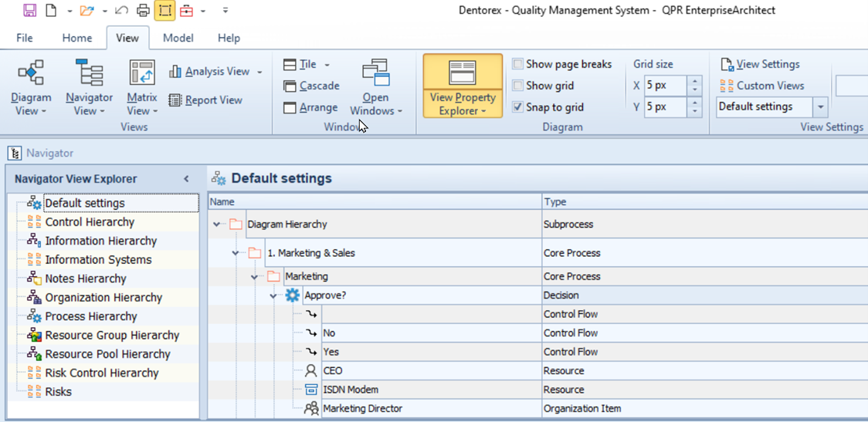This screenshot has width=868, height=422.
Task: Switch to the Model tab
Action: 178,38
